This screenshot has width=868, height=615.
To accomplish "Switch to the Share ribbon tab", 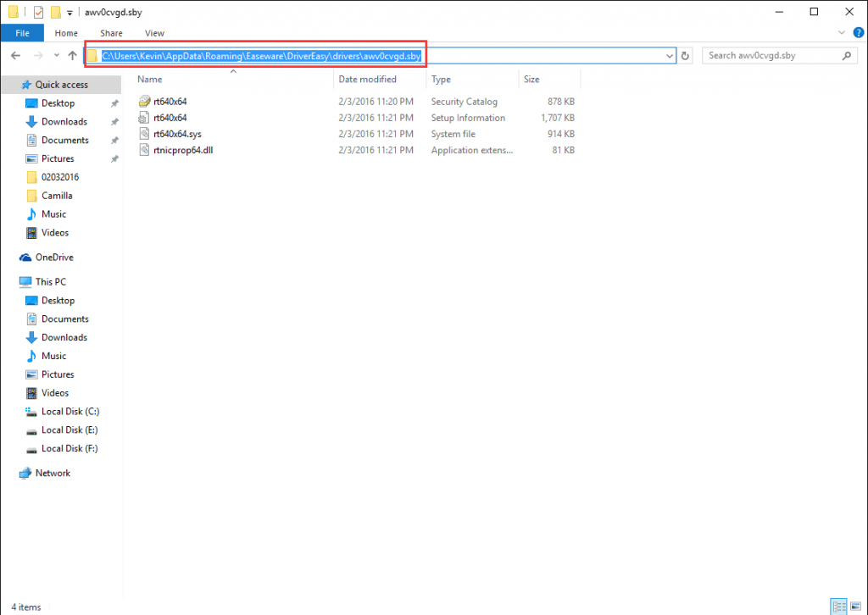I will click(111, 32).
